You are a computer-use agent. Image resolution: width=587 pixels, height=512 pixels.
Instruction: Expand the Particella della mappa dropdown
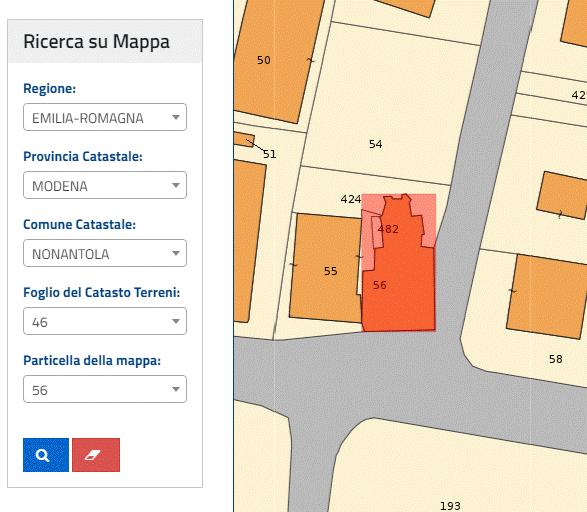tap(105, 389)
